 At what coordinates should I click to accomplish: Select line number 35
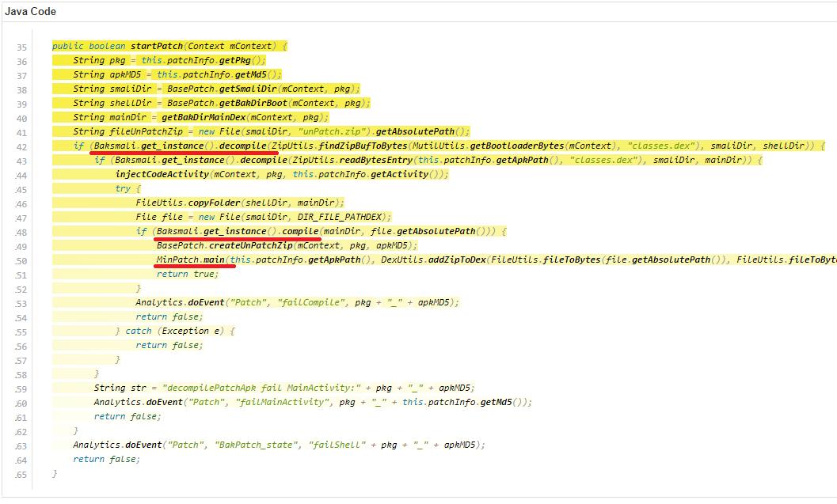click(21, 46)
